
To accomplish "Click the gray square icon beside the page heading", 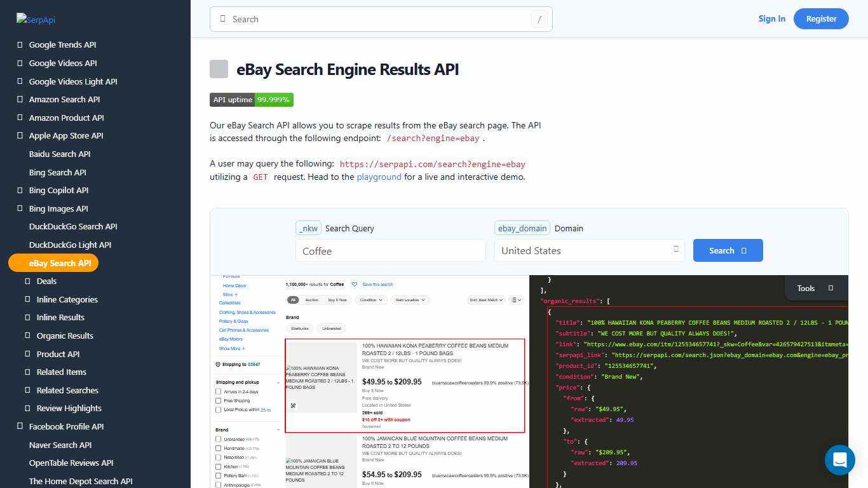I will pyautogui.click(x=219, y=69).
